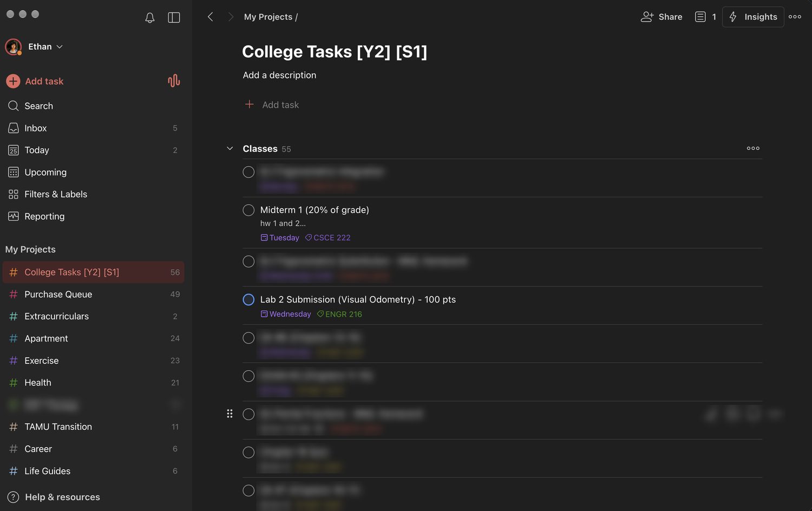Open the Purchase Queue project
The width and height of the screenshot is (812, 511).
point(93,294)
